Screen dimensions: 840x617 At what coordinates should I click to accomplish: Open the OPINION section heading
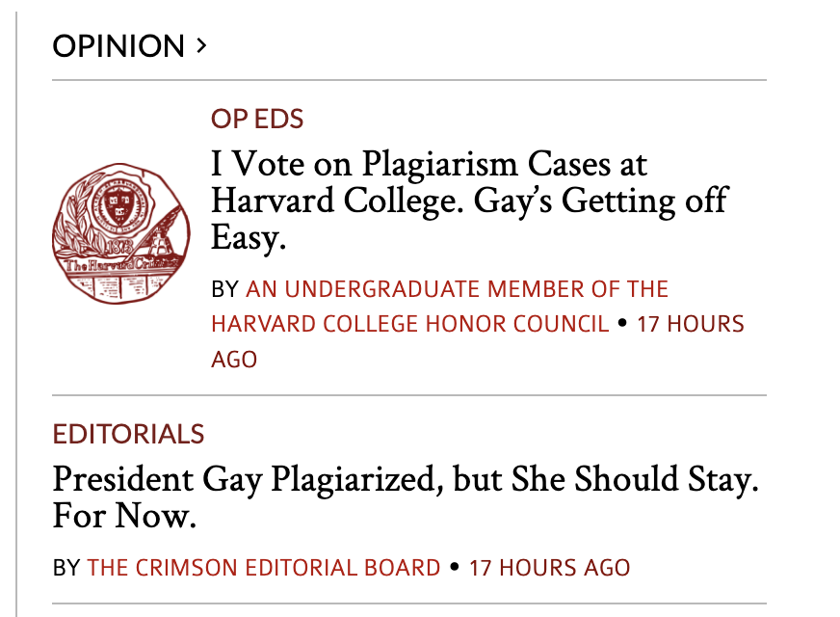point(118,45)
